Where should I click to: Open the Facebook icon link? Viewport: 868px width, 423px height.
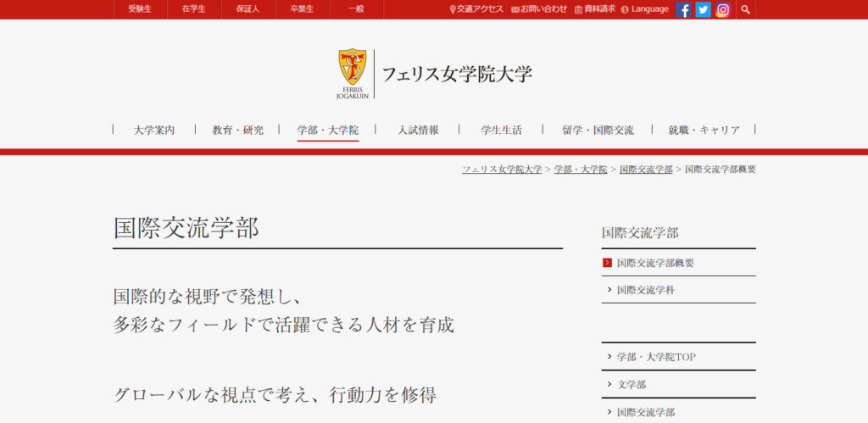(683, 9)
